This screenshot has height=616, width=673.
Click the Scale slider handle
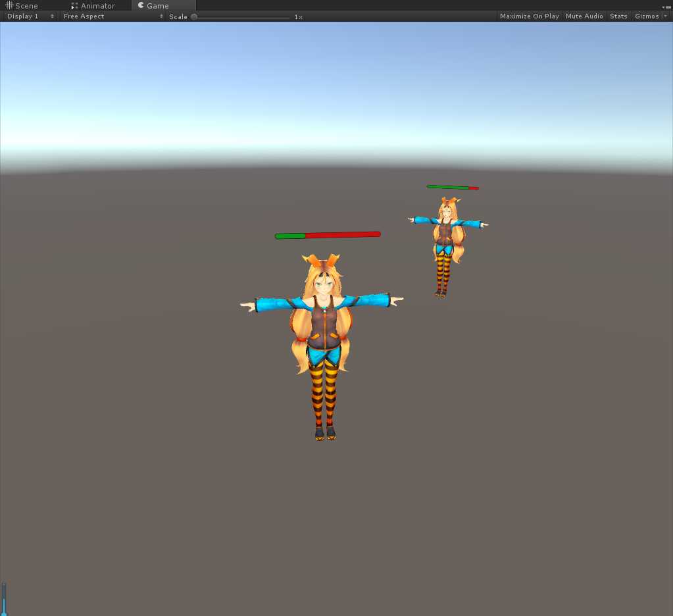(x=194, y=16)
